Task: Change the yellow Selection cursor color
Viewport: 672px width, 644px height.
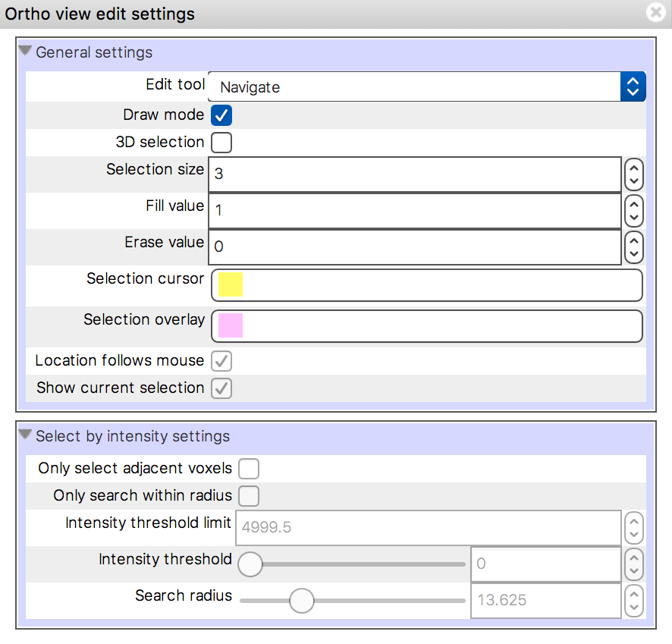Action: (x=229, y=285)
